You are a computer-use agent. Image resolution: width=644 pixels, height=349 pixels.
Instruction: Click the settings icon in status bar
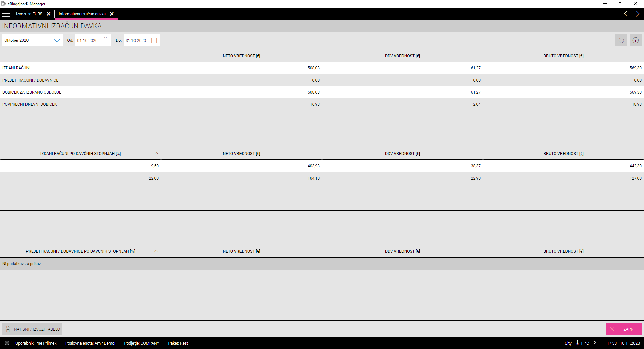click(7, 343)
